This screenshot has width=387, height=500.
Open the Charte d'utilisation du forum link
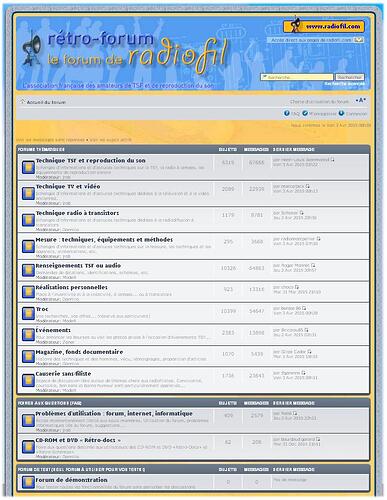[319, 102]
